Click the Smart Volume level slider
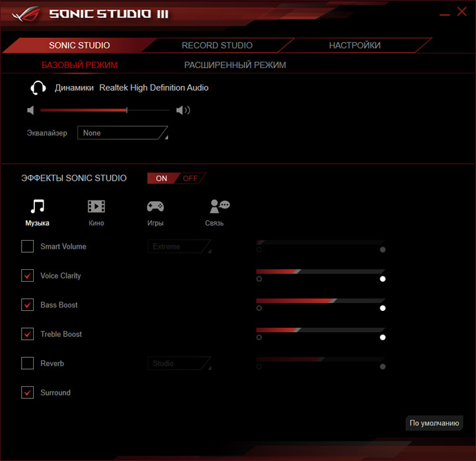The image size is (476, 461). coord(321,242)
